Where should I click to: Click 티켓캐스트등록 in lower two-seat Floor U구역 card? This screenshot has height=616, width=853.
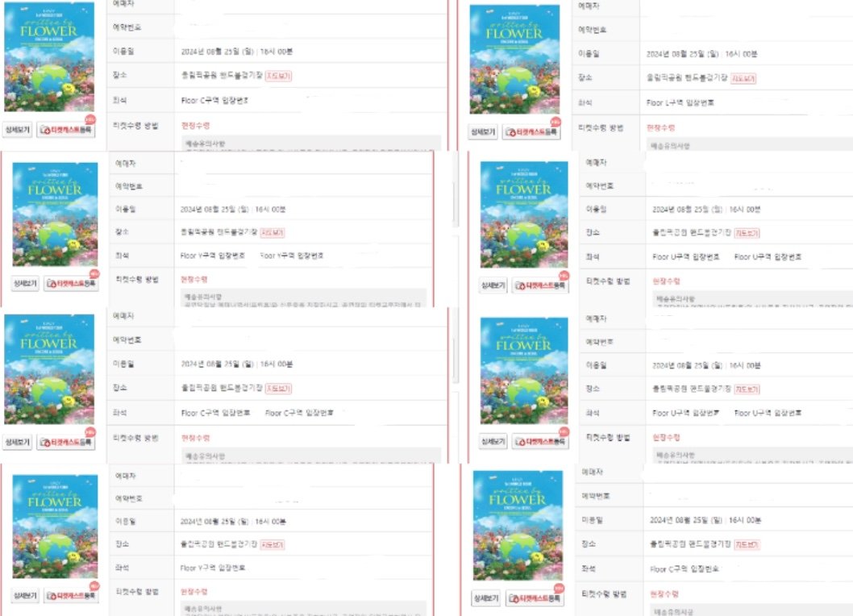coord(540,441)
